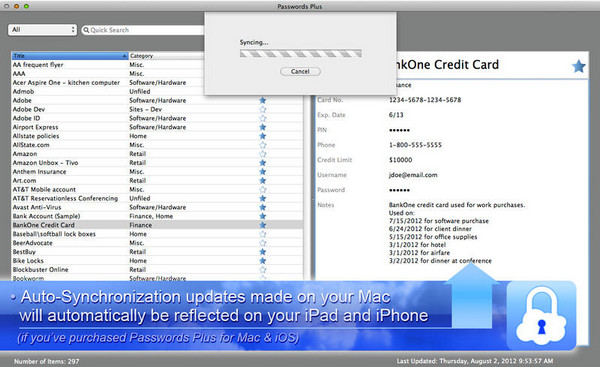Select the Adobe Dev entry
Viewport: 600px width, 367px height.
click(x=29, y=109)
